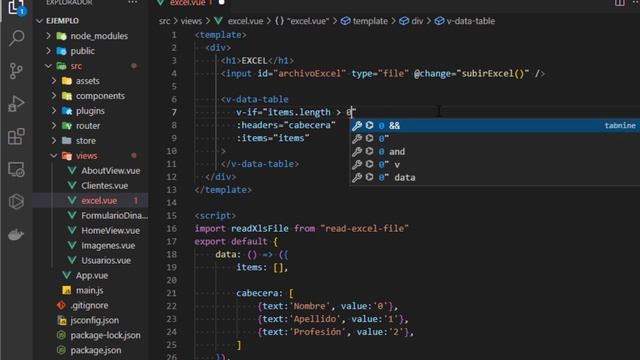Click the node_modules folder icon
640x360 pixels.
point(62,36)
